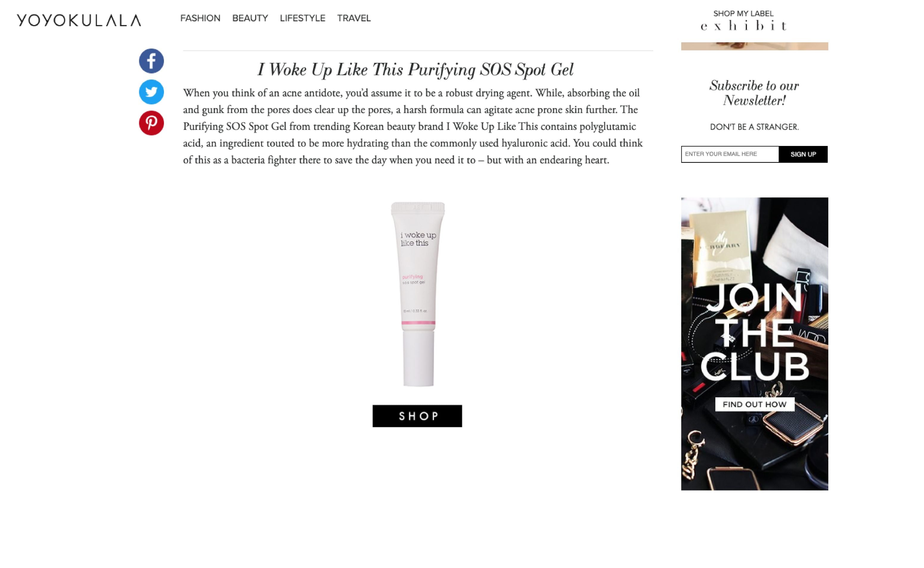
Task: Click the SIGN UP newsletter button
Action: [x=803, y=154]
